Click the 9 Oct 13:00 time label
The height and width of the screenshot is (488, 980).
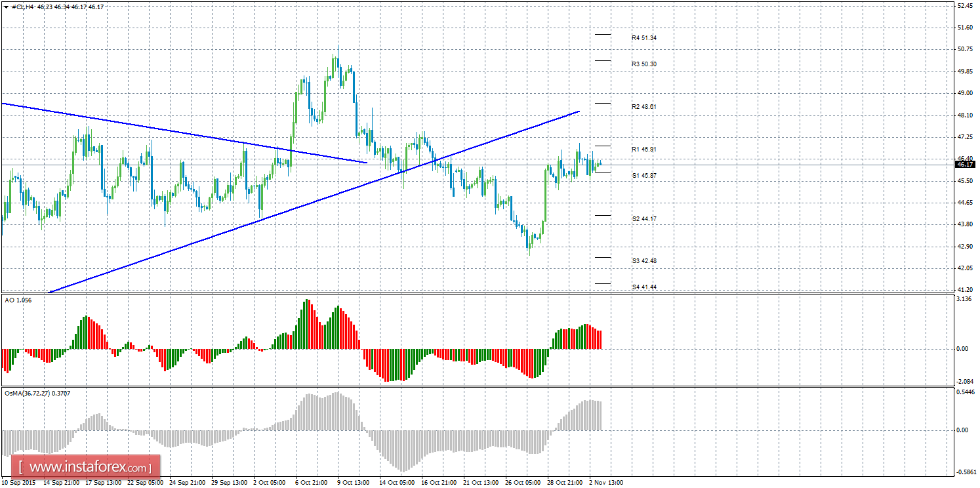[x=354, y=483]
